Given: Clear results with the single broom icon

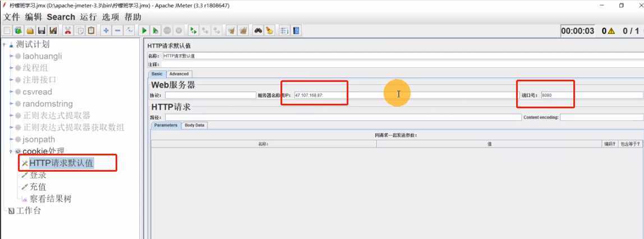Looking at the screenshot, I should click(232, 30).
